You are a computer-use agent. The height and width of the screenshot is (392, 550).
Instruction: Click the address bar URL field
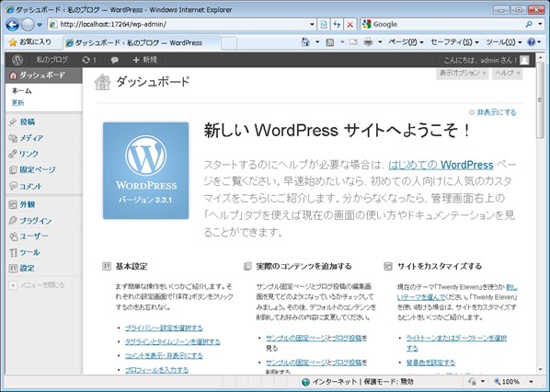pyautogui.click(x=179, y=24)
